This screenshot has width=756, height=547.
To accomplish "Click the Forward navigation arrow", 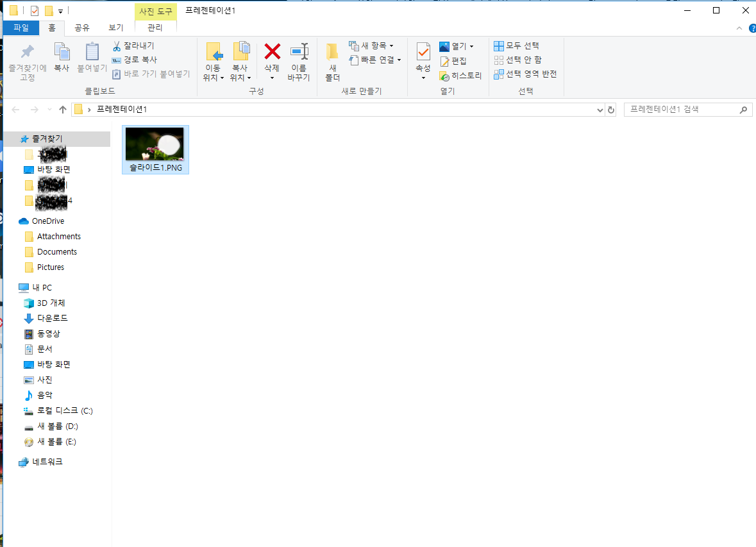I will [34, 110].
